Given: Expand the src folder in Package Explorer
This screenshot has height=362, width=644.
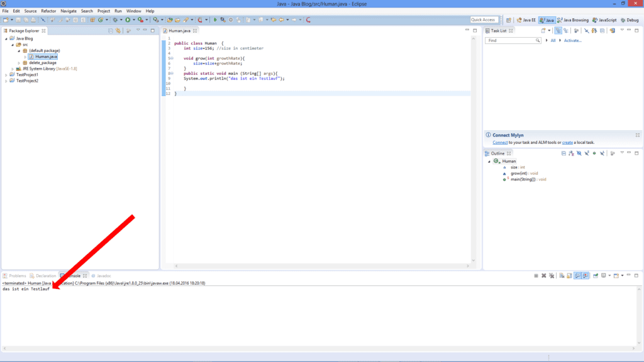Looking at the screenshot, I should 14,45.
